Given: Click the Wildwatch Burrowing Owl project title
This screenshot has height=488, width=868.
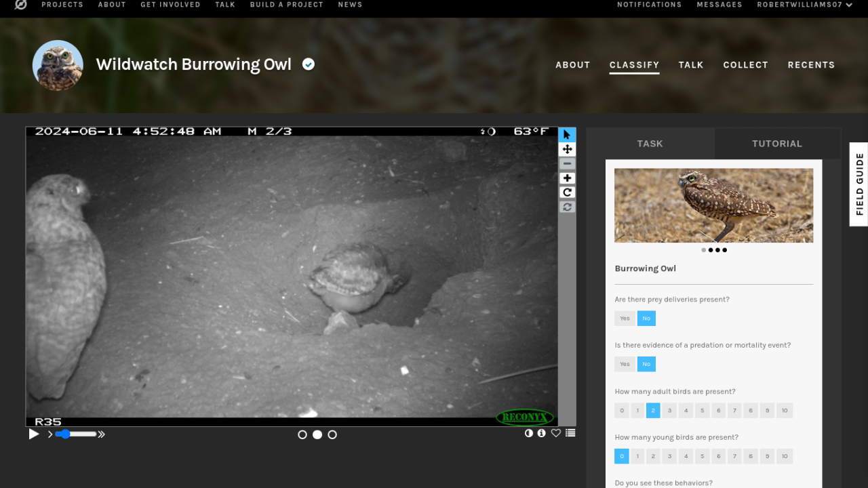Looking at the screenshot, I should (194, 64).
